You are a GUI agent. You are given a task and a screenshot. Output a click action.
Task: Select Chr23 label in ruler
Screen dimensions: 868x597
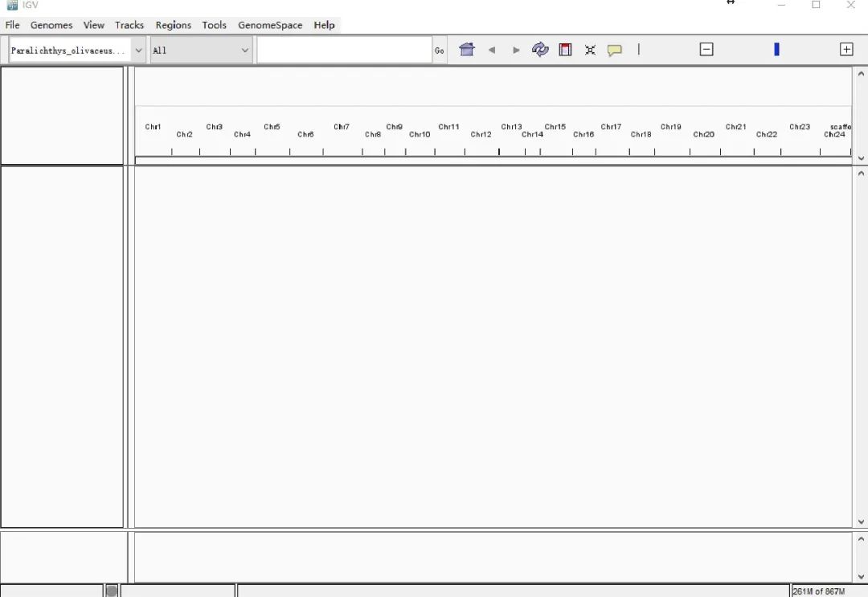(x=800, y=127)
